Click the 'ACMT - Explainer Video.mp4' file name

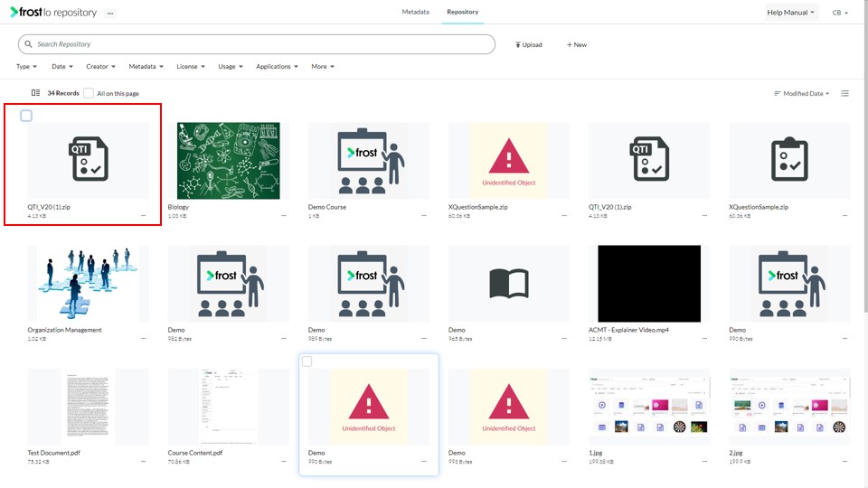click(628, 330)
